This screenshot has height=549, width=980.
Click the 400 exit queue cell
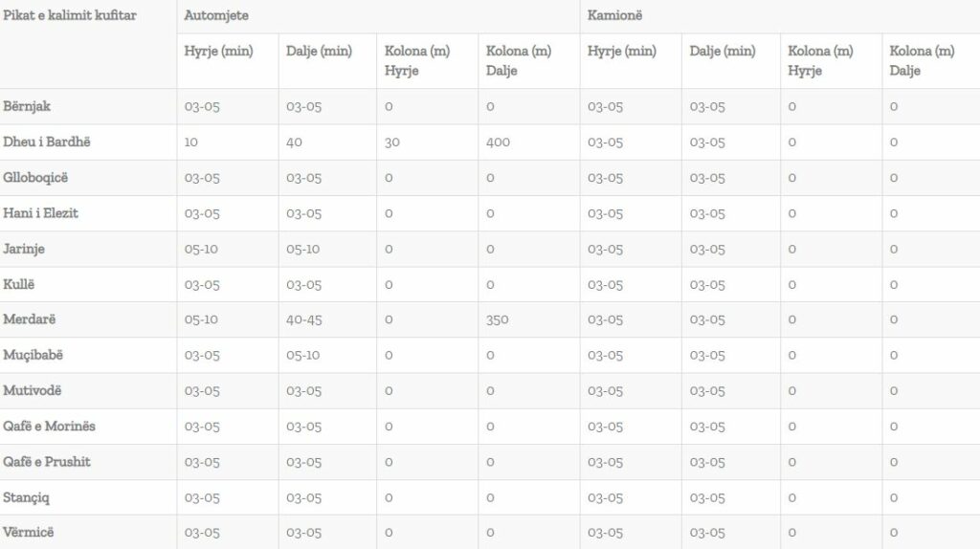(x=498, y=143)
